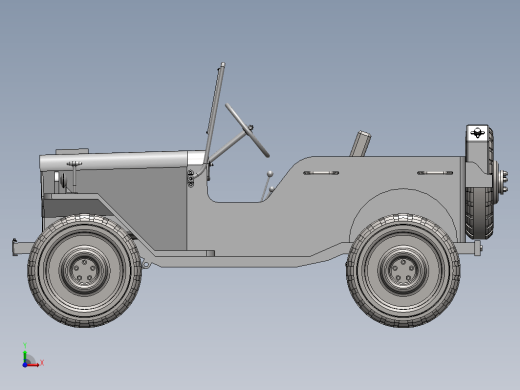
Task: Select the front bumper end
Action: pos(15,247)
